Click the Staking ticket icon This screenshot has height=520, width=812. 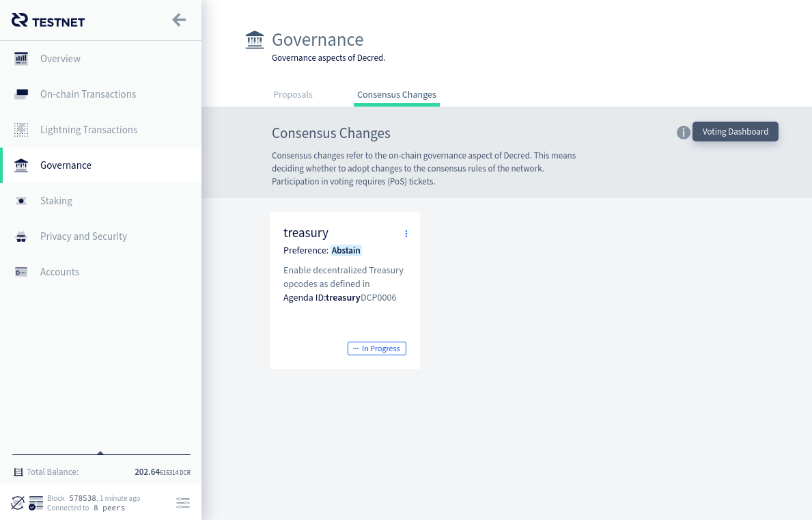pyautogui.click(x=21, y=201)
